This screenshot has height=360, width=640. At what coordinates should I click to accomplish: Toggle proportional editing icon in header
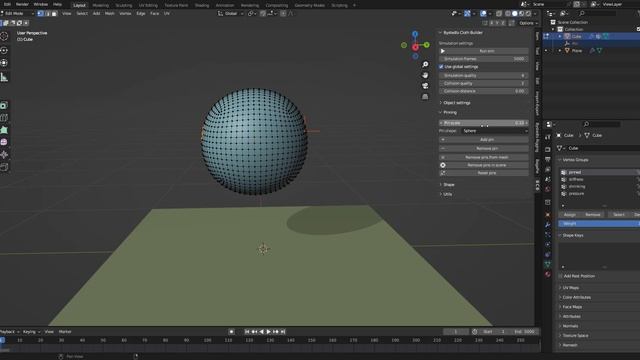click(283, 13)
